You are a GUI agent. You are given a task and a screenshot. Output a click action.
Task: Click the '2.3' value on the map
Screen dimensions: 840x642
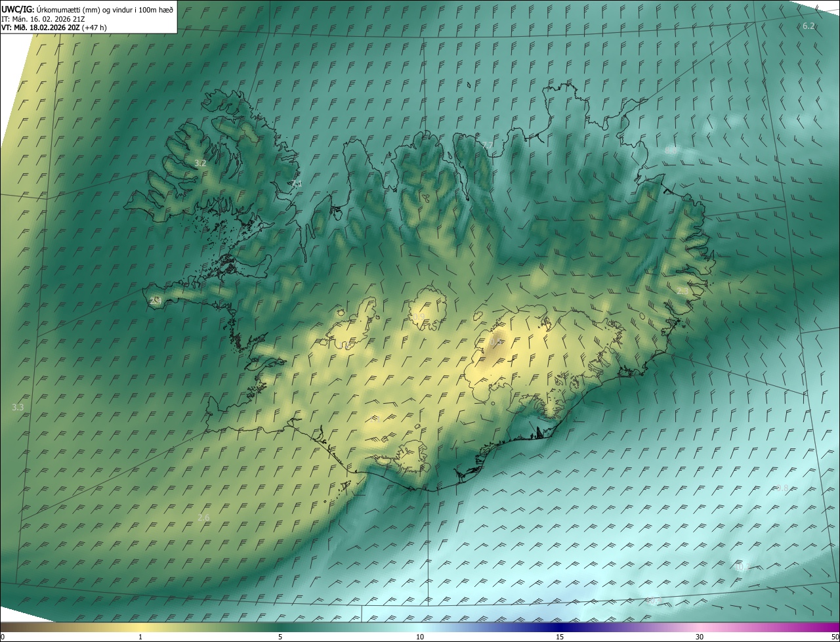(x=682, y=291)
